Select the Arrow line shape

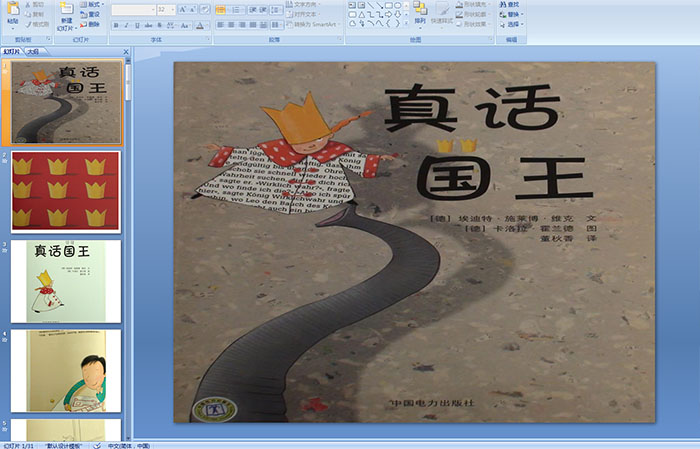pos(379,5)
